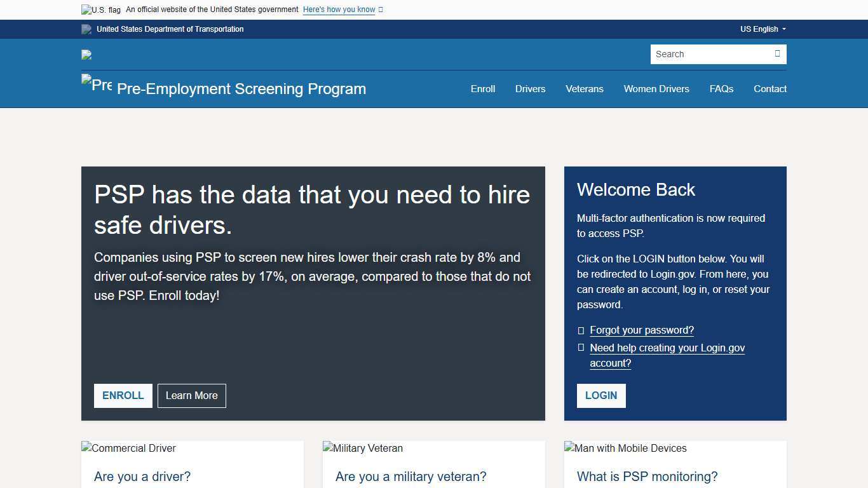
Task: Open the Drivers navigation menu
Action: point(530,89)
